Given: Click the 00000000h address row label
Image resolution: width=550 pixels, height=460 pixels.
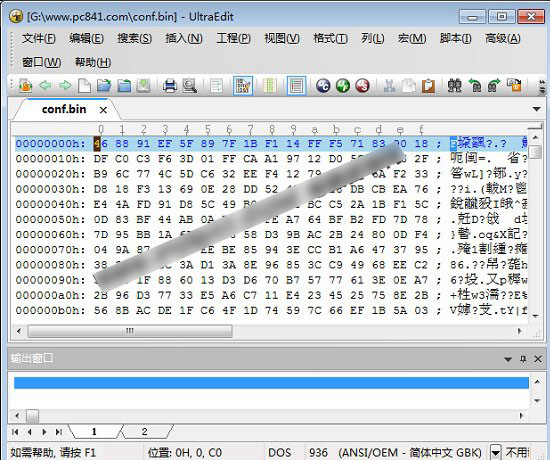Looking at the screenshot, I should [x=51, y=144].
